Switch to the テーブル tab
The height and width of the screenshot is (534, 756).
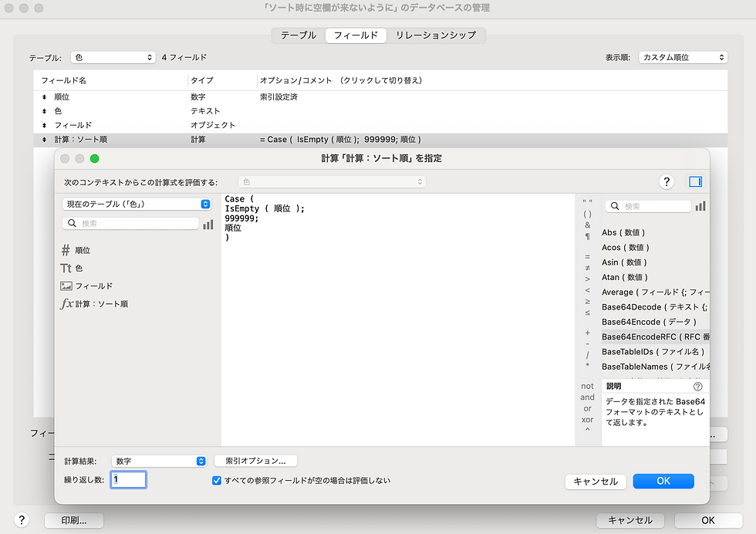(x=299, y=35)
